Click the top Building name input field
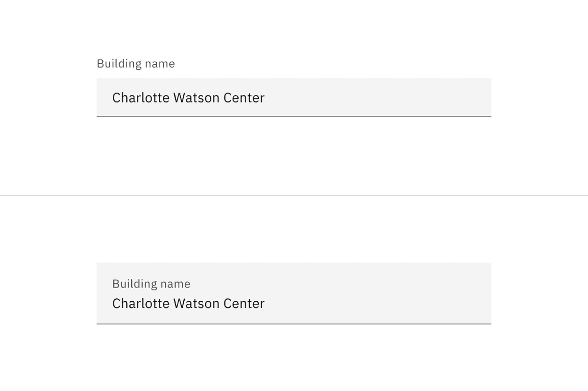The width and height of the screenshot is (588, 391). click(293, 97)
